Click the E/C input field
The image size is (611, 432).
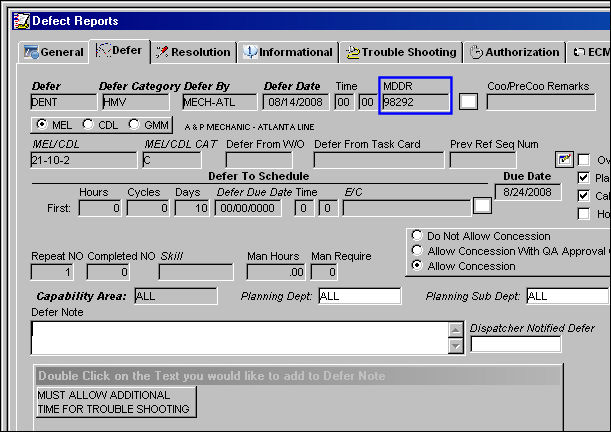click(x=407, y=208)
